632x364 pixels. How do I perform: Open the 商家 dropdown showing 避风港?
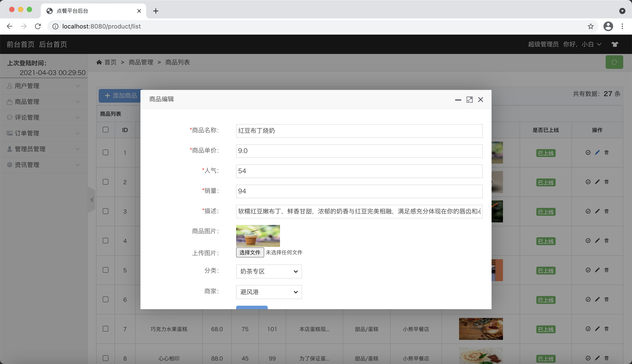pyautogui.click(x=269, y=292)
